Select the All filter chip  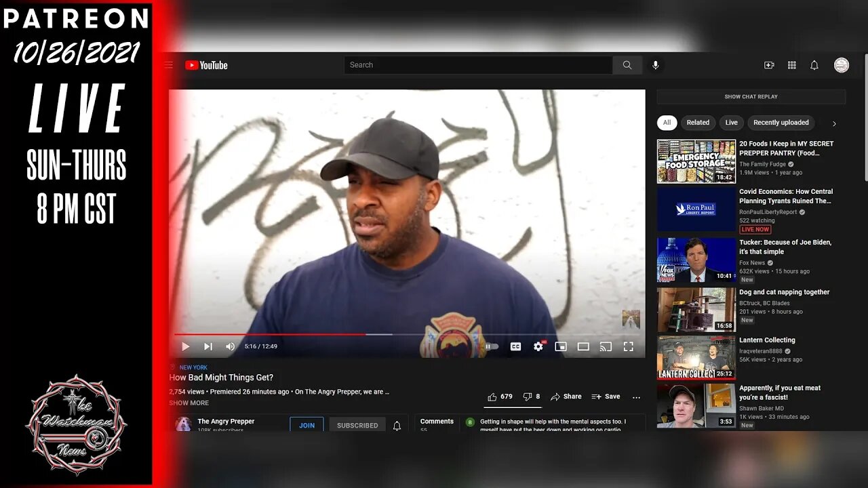coord(667,123)
